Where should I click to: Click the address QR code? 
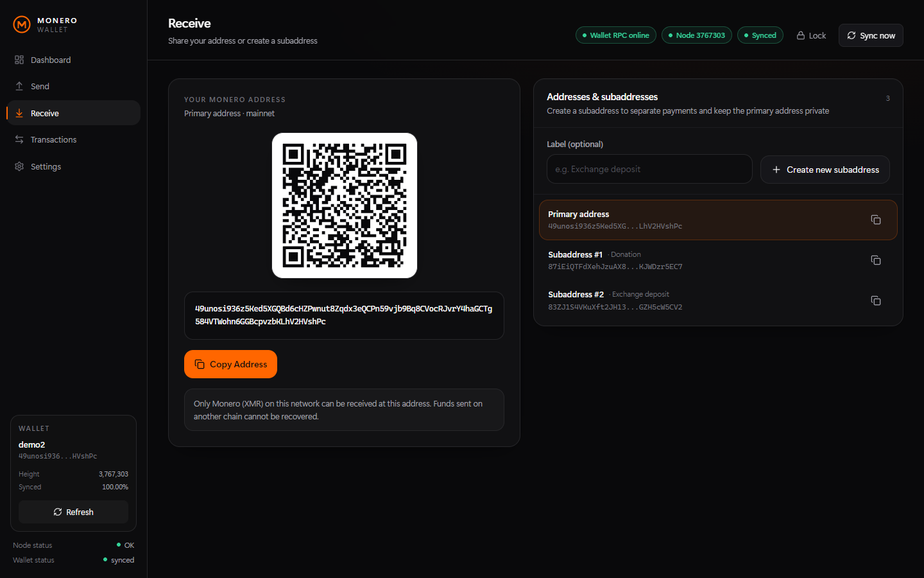[345, 206]
